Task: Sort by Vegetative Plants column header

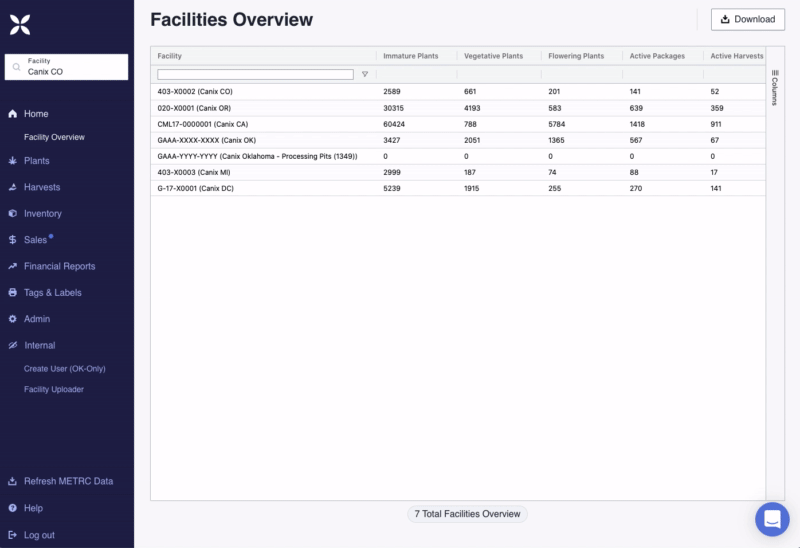Action: (x=493, y=56)
